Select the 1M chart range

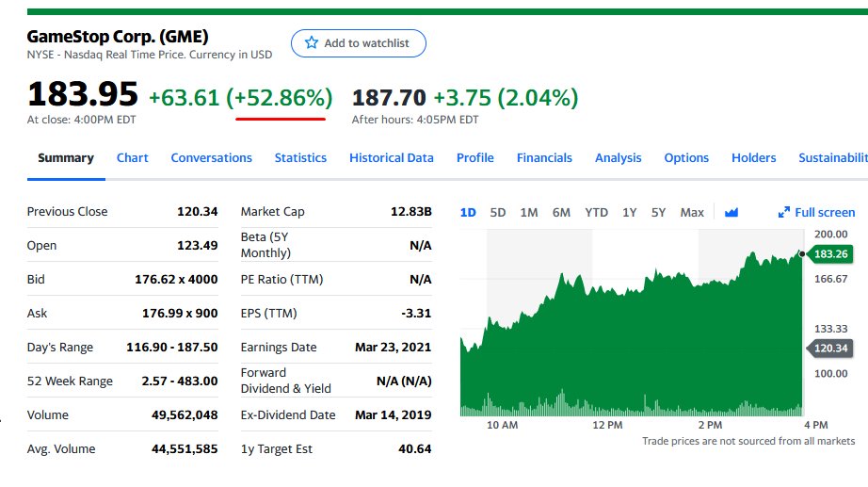[529, 213]
